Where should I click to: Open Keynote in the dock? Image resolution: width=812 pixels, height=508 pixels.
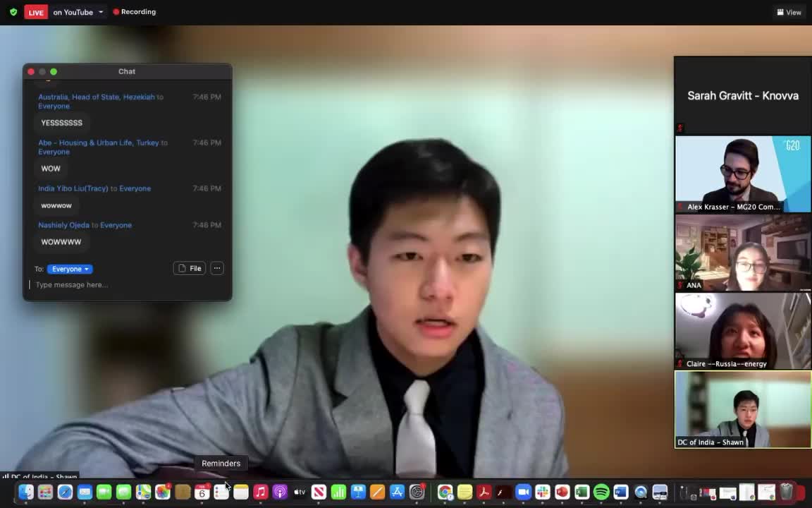[358, 492]
